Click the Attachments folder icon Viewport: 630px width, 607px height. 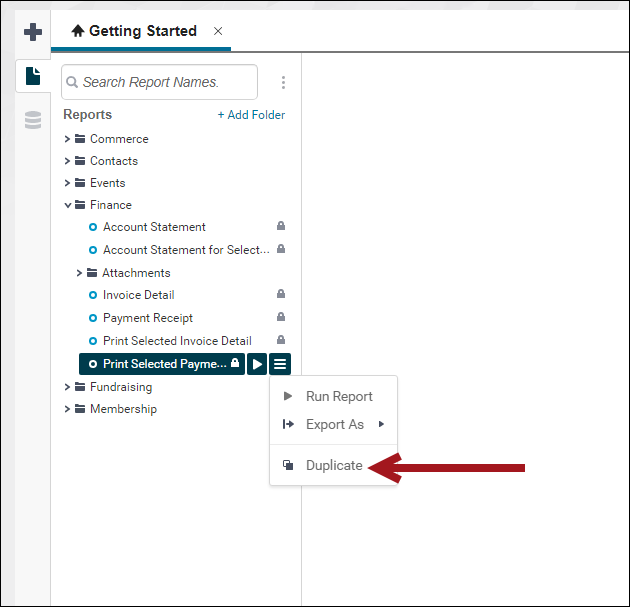92,273
